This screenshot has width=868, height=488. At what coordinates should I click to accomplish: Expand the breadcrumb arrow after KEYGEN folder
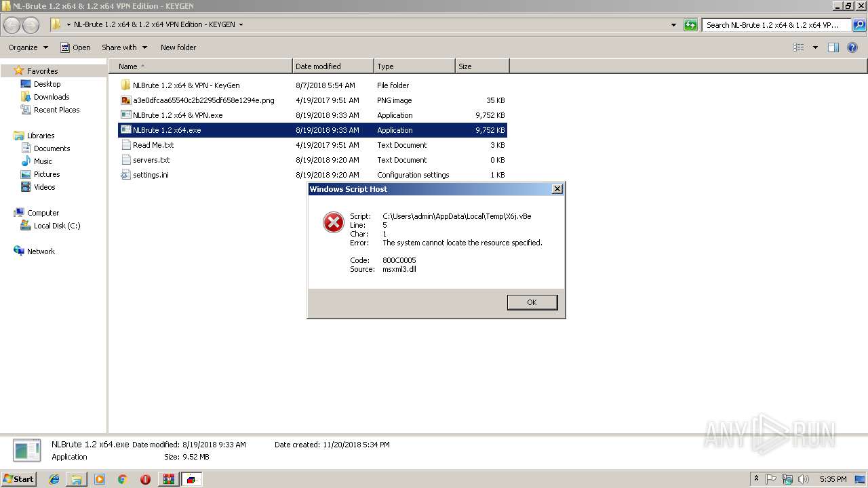pos(241,25)
